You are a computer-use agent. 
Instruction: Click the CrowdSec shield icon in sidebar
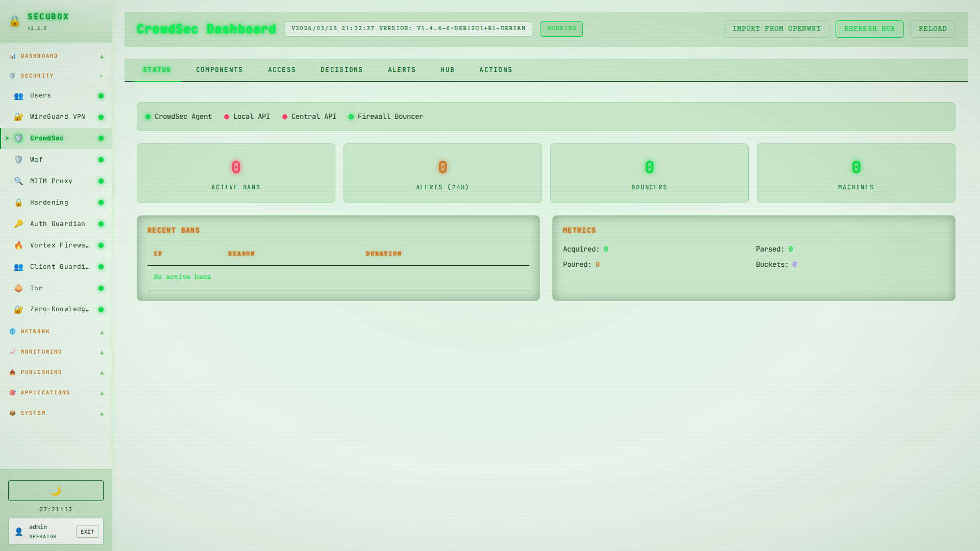[18, 138]
